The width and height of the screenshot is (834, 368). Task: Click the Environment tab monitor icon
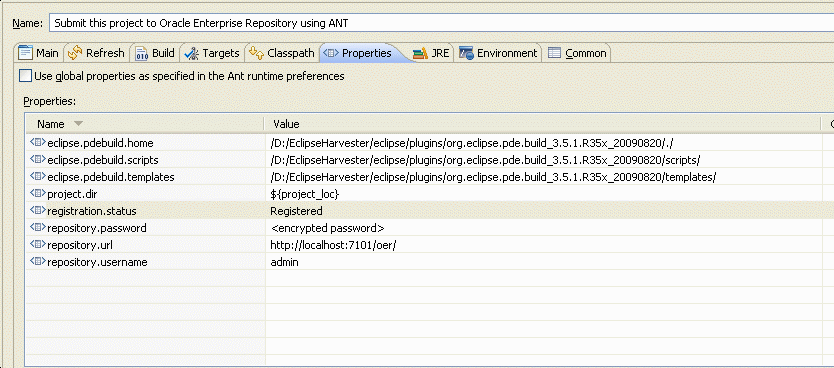[x=466, y=53]
